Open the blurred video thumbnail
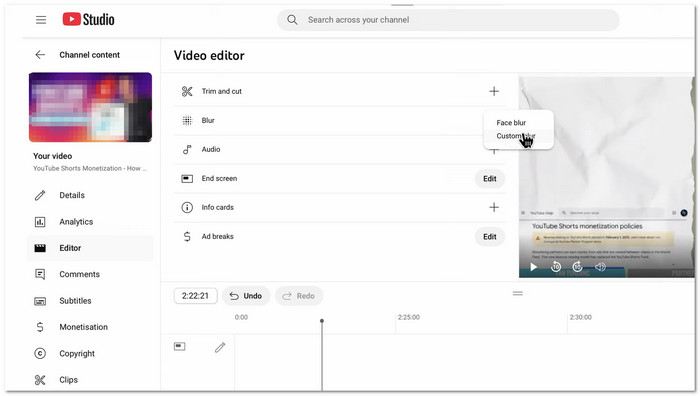The image size is (700, 396). click(90, 107)
